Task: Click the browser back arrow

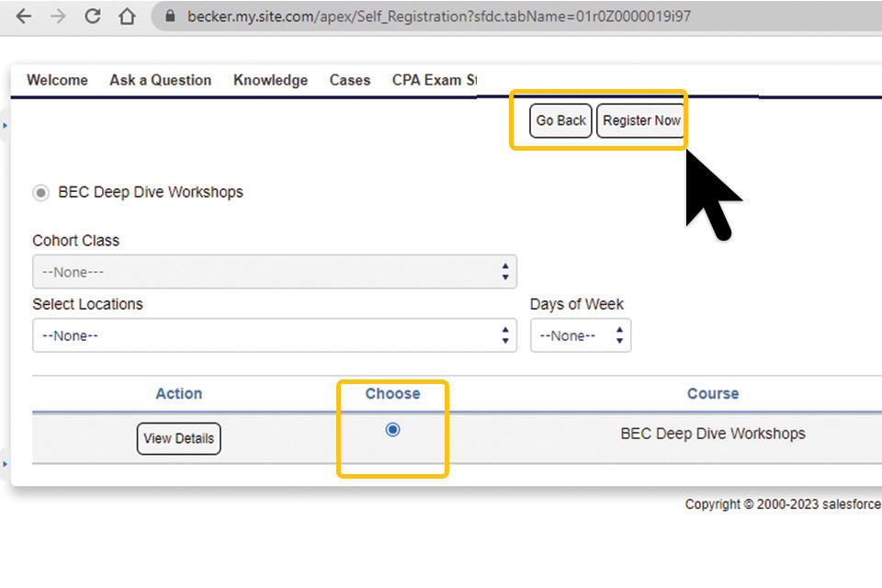Action: coord(24,17)
